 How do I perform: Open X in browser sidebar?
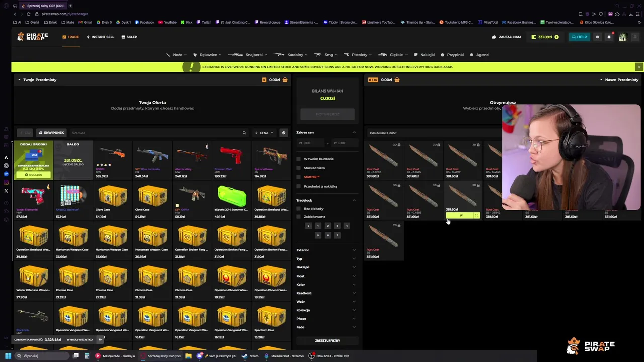(6, 191)
